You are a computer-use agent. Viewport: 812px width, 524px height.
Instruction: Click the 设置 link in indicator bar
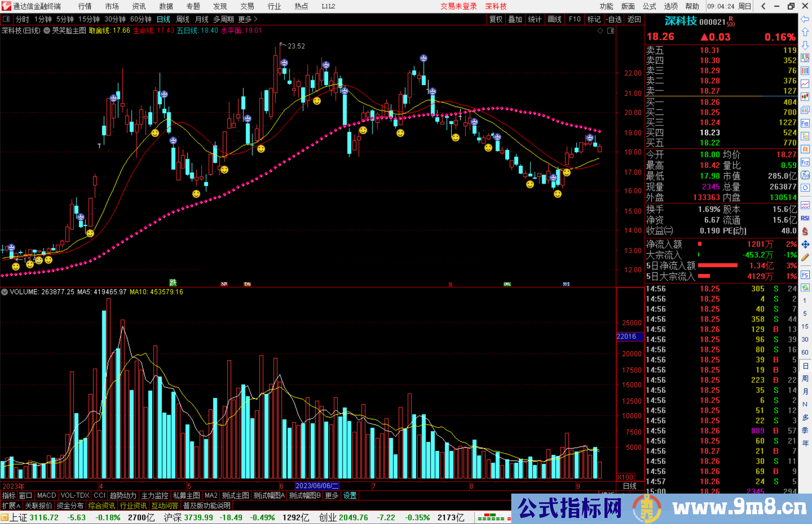350,495
